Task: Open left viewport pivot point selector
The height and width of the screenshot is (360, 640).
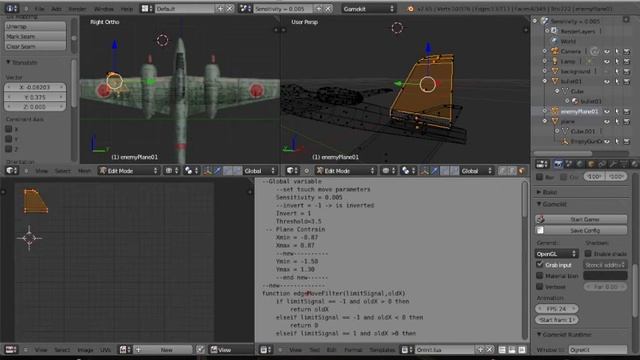Action: click(x=191, y=171)
